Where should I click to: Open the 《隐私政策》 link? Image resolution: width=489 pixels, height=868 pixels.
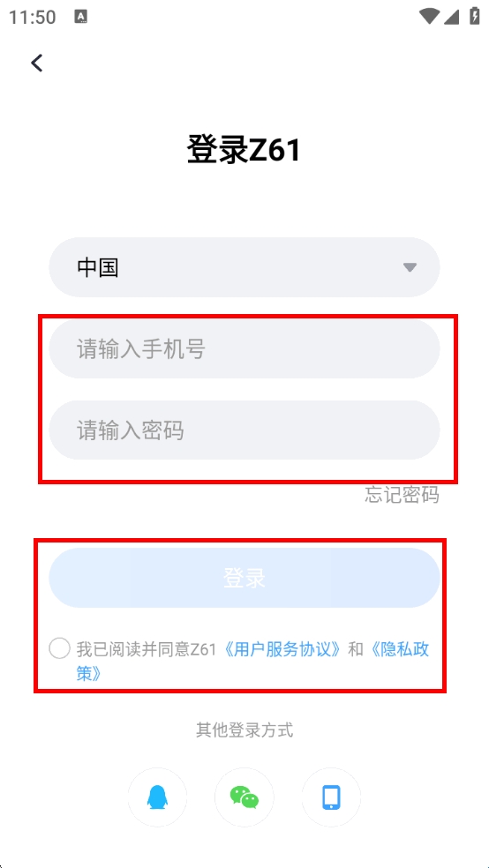[398, 648]
